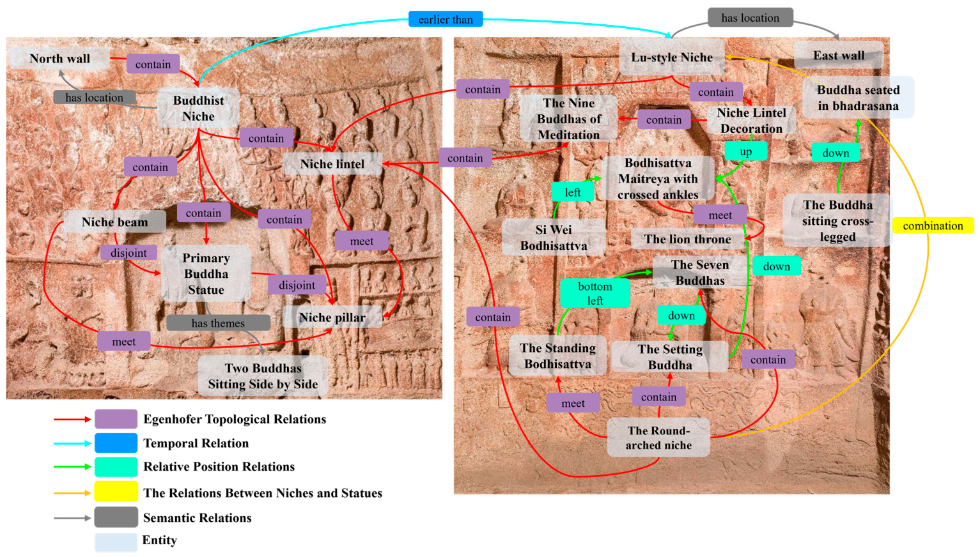Click 'down' label above The Setting Buddha
The height and width of the screenshot is (557, 980).
coord(681,316)
